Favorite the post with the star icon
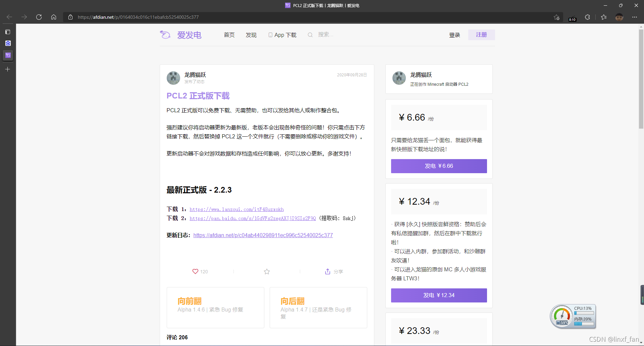Image resolution: width=644 pixels, height=346 pixels. pos(267,272)
